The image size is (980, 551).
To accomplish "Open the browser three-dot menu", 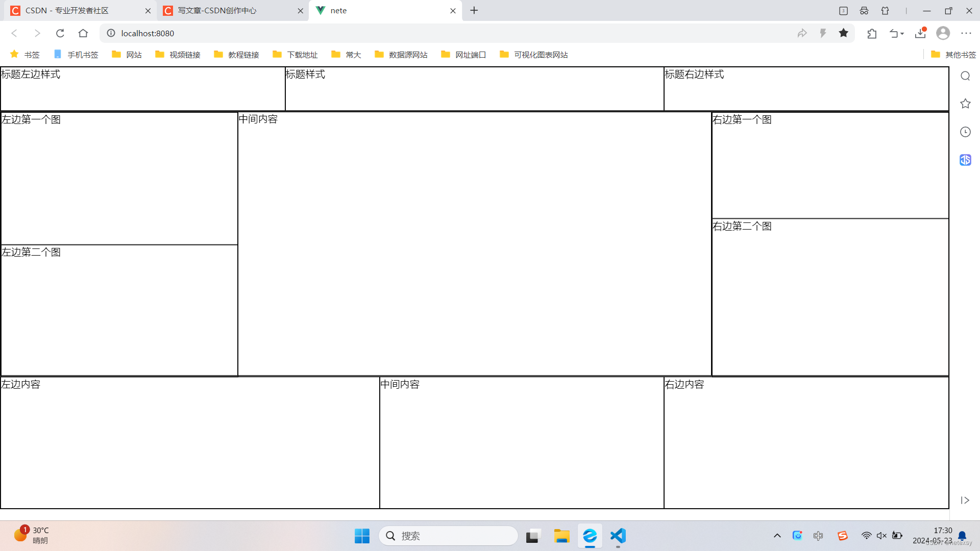I will 966,33.
